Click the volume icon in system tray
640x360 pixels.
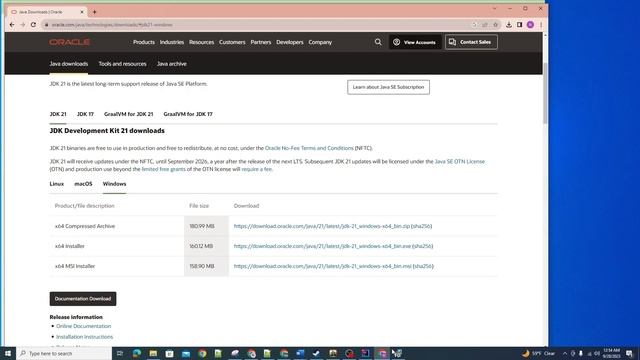[597, 353]
